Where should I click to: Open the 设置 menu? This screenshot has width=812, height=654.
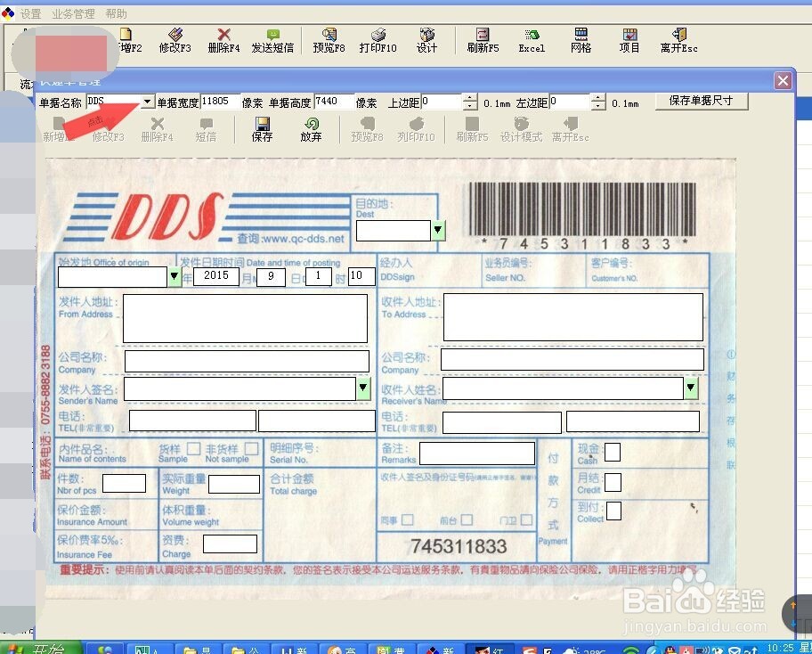(x=30, y=14)
